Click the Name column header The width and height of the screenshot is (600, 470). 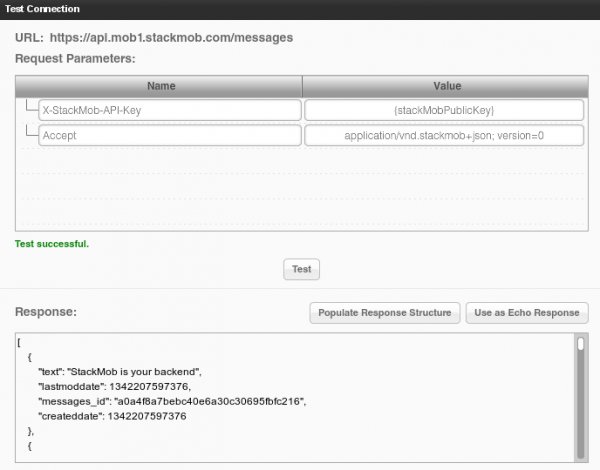[159, 86]
